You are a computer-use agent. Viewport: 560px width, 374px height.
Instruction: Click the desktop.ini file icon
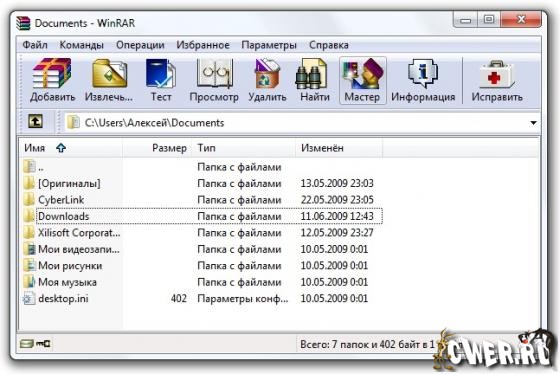click(x=29, y=298)
